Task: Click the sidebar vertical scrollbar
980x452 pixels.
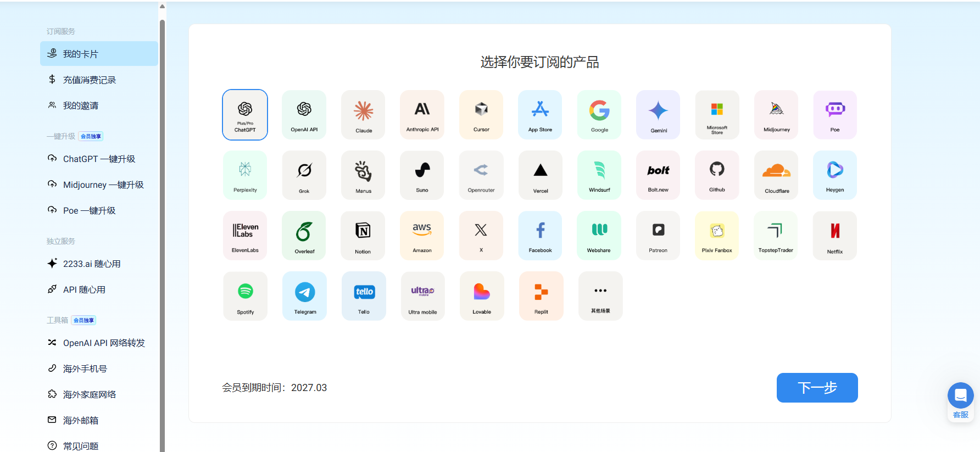Action: click(162, 236)
